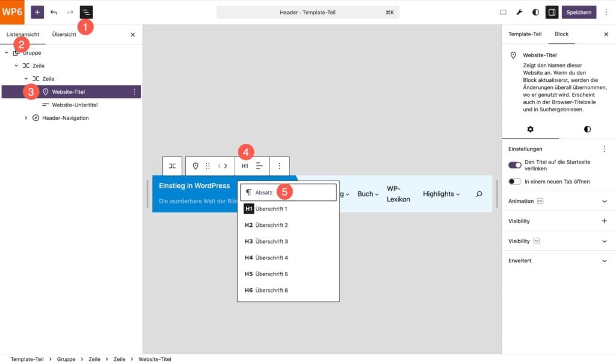Expand the Header-Navigation tree item

tap(26, 118)
